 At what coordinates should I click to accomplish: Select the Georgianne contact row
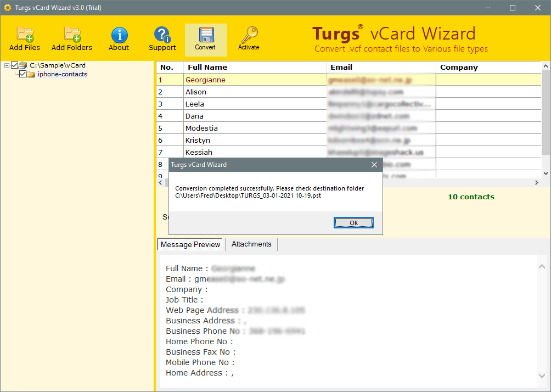348,80
